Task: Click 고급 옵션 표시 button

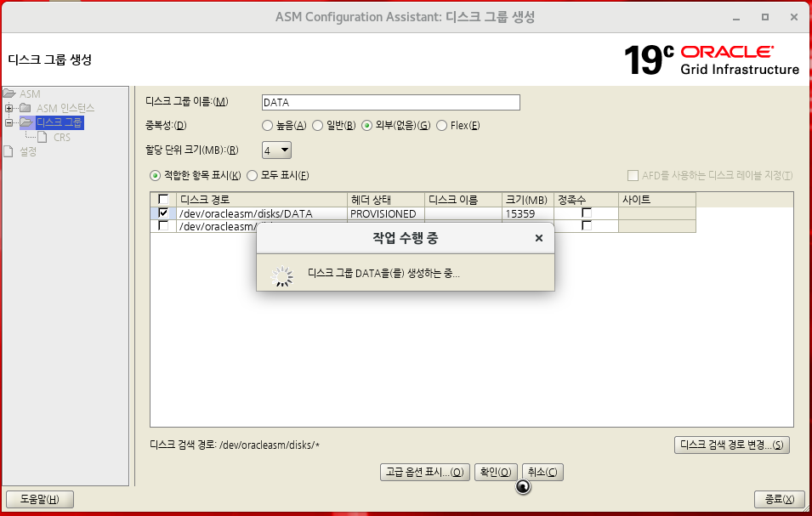Action: [424, 472]
